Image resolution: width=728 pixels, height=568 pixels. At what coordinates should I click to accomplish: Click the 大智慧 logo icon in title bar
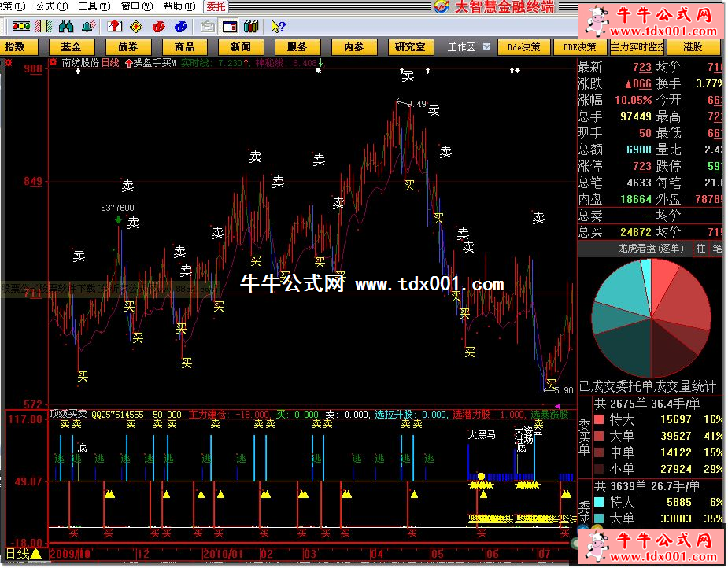click(441, 6)
